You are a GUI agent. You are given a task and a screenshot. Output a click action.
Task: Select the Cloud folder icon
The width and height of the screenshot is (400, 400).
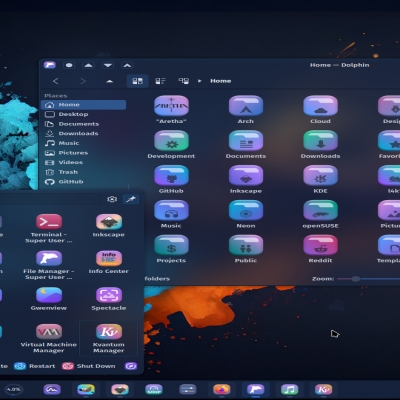coord(320,106)
